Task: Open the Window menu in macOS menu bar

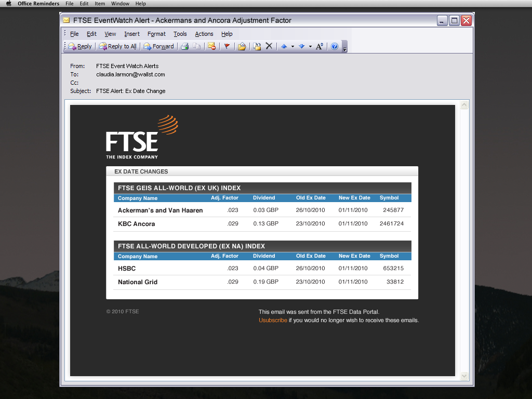Action: (120, 4)
